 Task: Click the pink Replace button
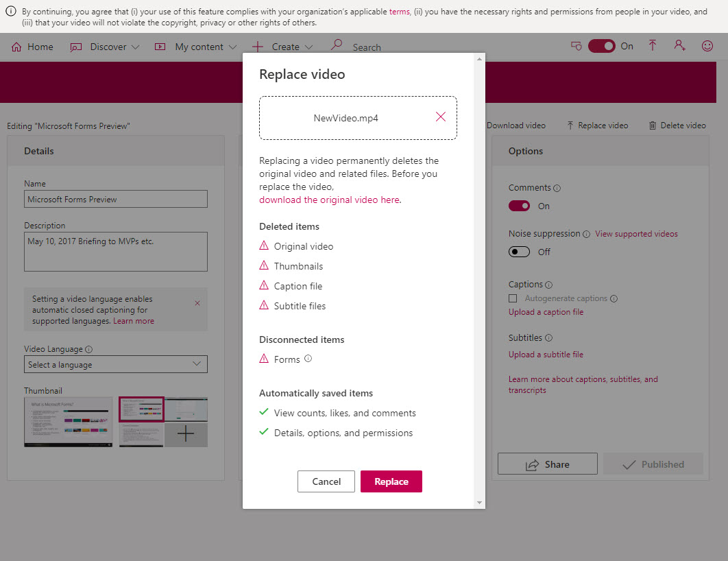(391, 481)
